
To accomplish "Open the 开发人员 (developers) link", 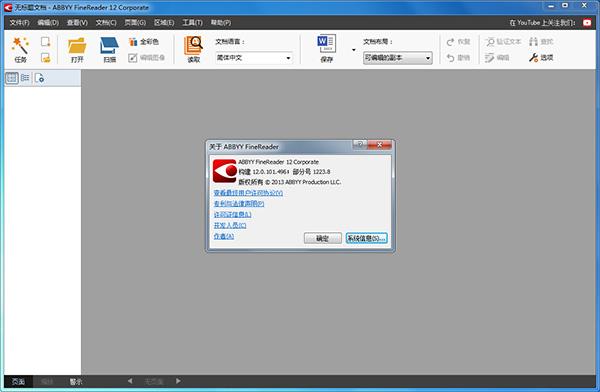I will click(x=230, y=225).
